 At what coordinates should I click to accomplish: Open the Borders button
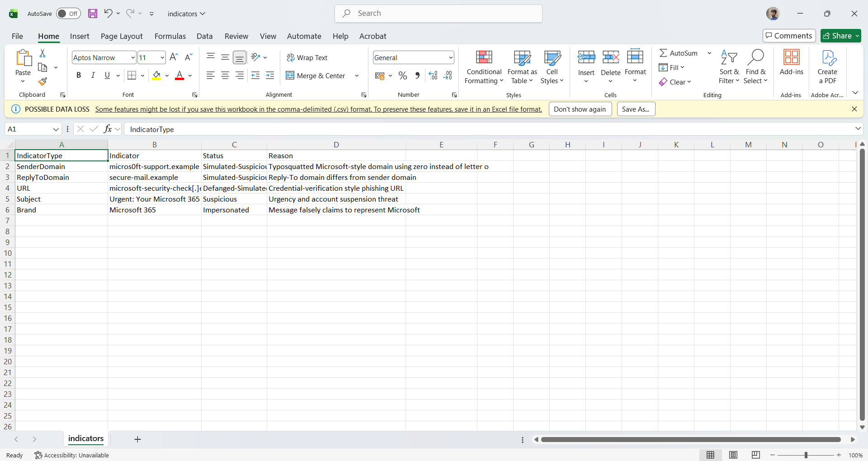pyautogui.click(x=132, y=76)
